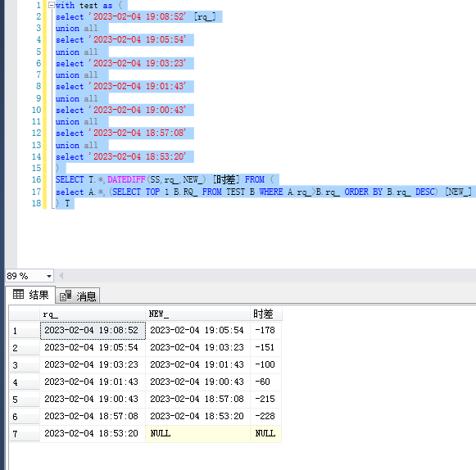
Task: Select the result row header numbered 3
Action: [25, 364]
